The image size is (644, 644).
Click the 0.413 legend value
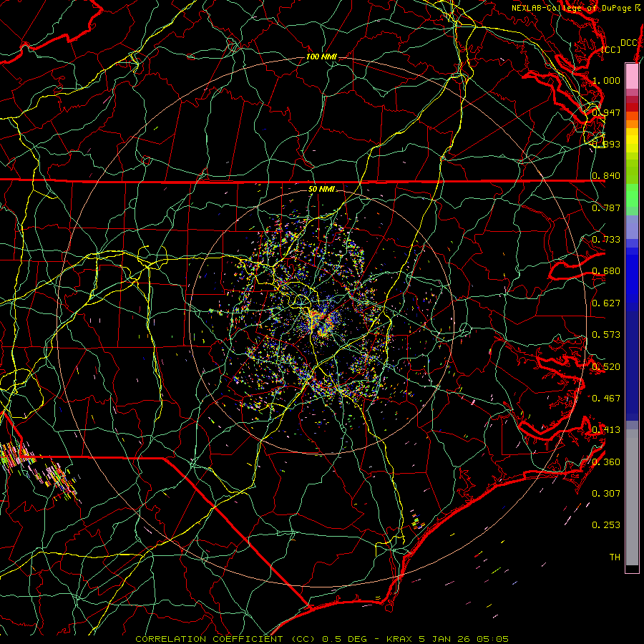click(x=606, y=430)
